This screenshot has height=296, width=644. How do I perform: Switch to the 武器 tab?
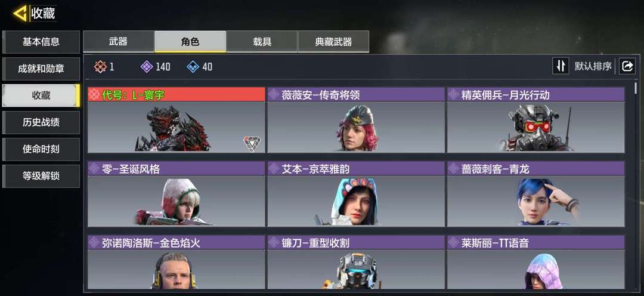click(118, 42)
